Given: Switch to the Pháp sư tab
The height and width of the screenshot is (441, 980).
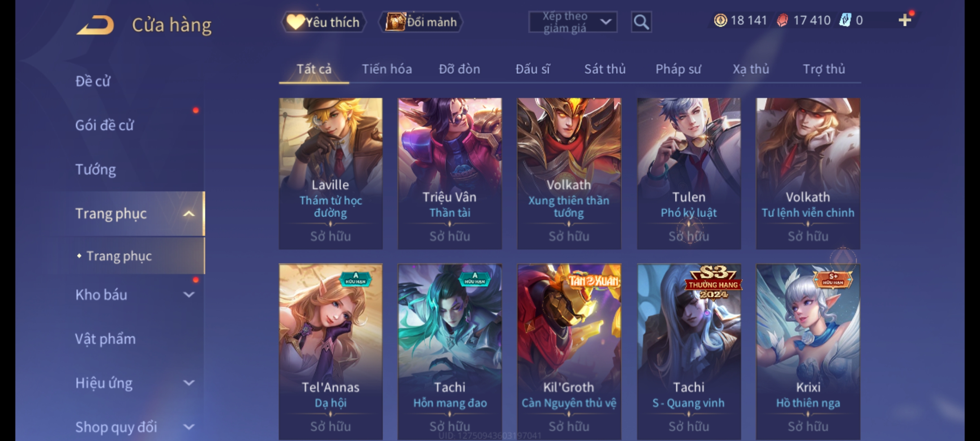Looking at the screenshot, I should click(678, 69).
